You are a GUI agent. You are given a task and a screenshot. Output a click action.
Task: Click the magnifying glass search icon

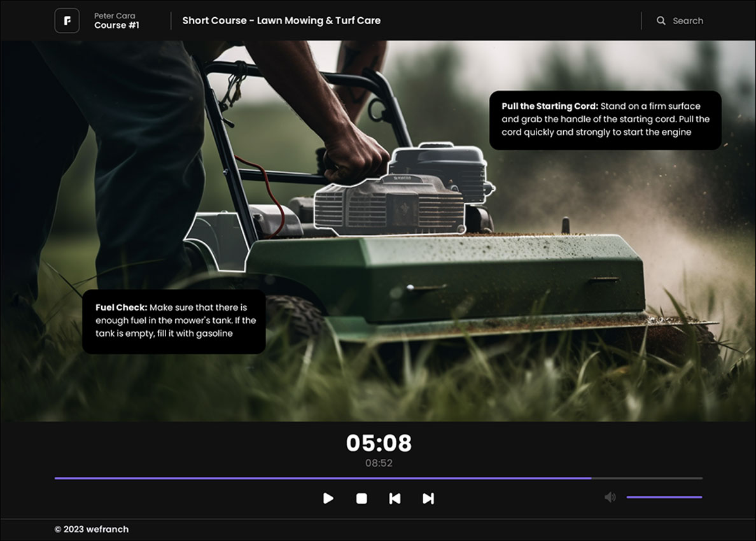tap(661, 20)
